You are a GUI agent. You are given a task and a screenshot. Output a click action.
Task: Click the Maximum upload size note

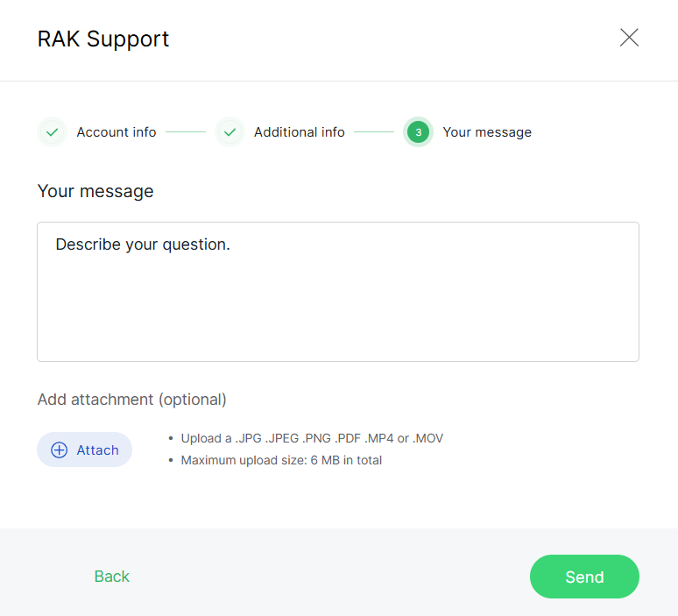[281, 460]
